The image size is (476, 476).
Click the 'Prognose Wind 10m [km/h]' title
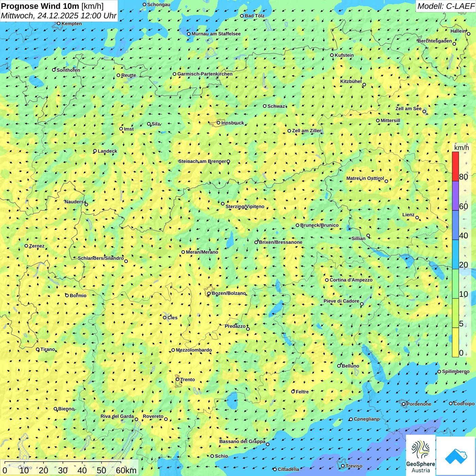click(x=52, y=6)
